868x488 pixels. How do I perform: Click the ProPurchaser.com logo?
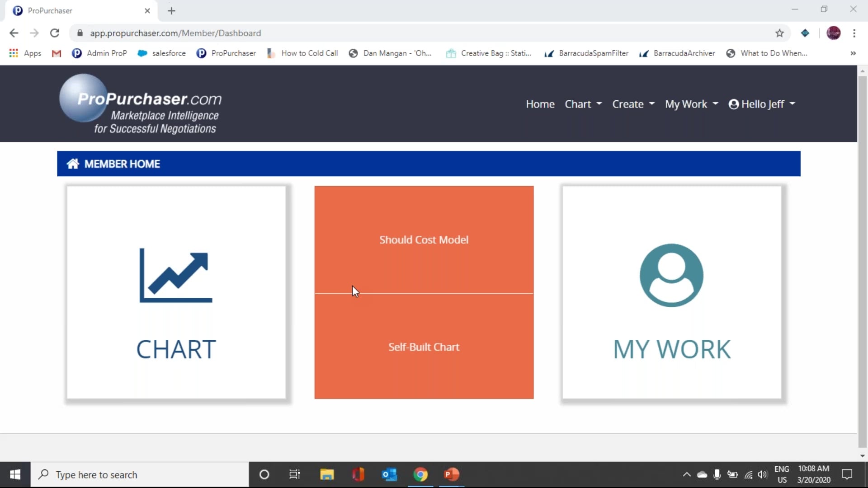[x=141, y=104]
